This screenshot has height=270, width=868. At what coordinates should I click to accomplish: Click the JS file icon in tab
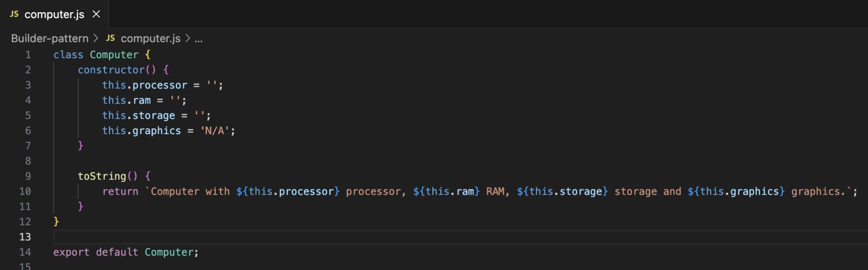tap(14, 14)
